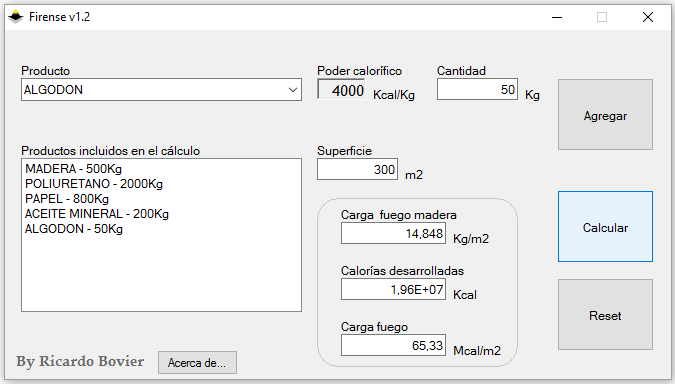Select the ALGODON combo box field
The width and height of the screenshot is (675, 384).
point(161,90)
